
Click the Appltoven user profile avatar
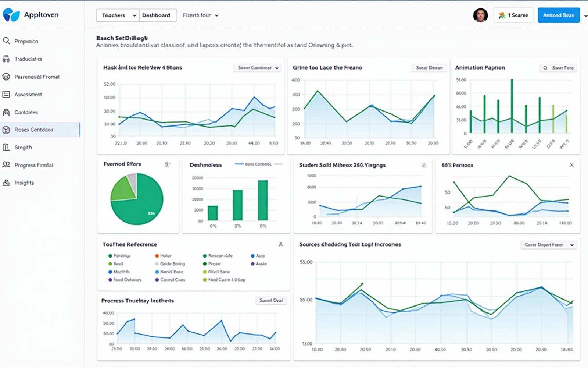pyautogui.click(x=481, y=15)
